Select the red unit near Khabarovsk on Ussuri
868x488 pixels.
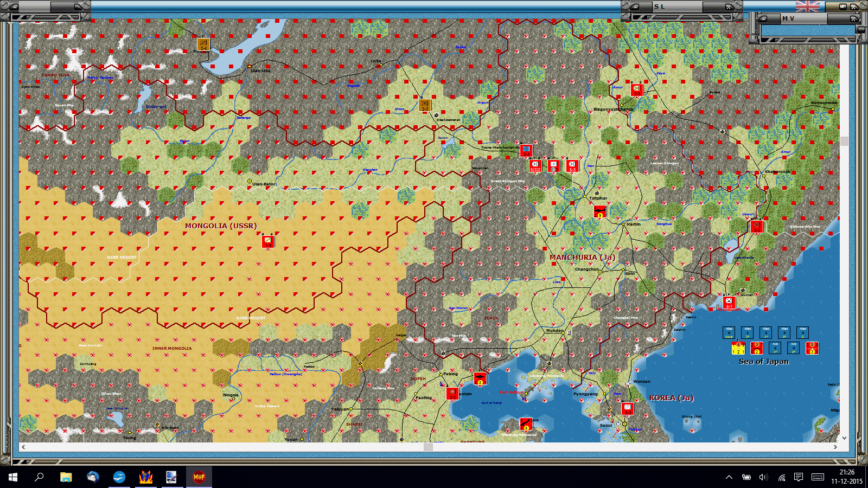(756, 226)
